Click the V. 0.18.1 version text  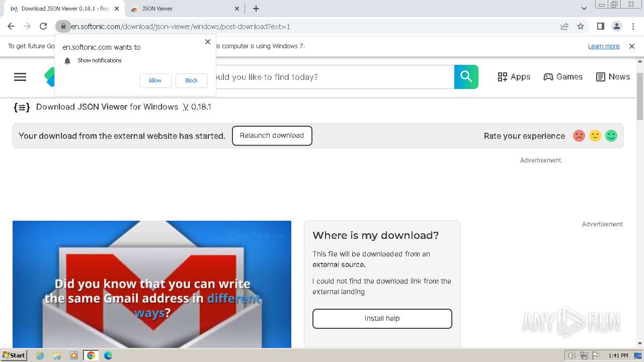point(197,107)
